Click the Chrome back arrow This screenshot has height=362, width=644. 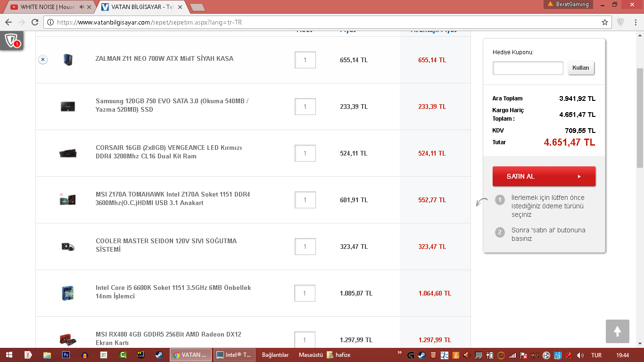8,22
